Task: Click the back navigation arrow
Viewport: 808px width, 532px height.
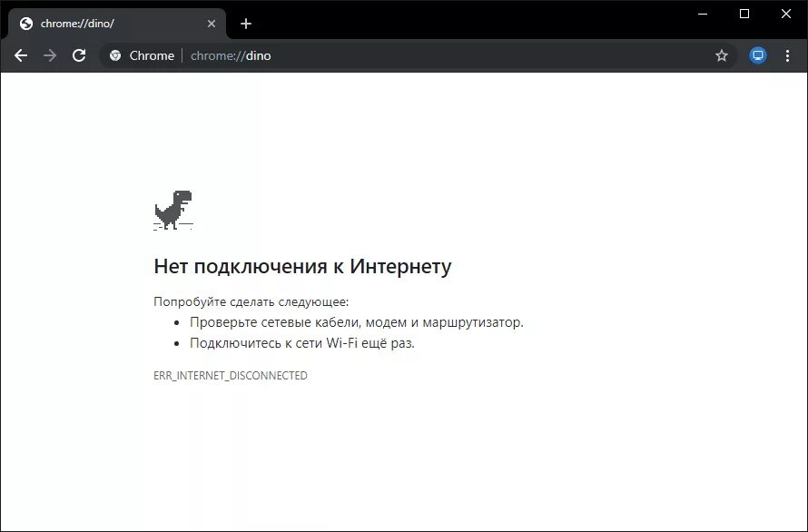Action: point(21,55)
